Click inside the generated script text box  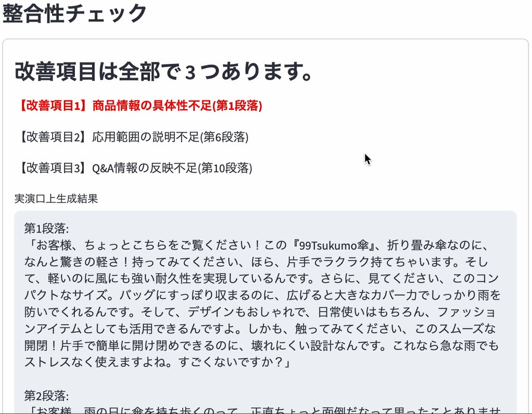click(x=265, y=312)
